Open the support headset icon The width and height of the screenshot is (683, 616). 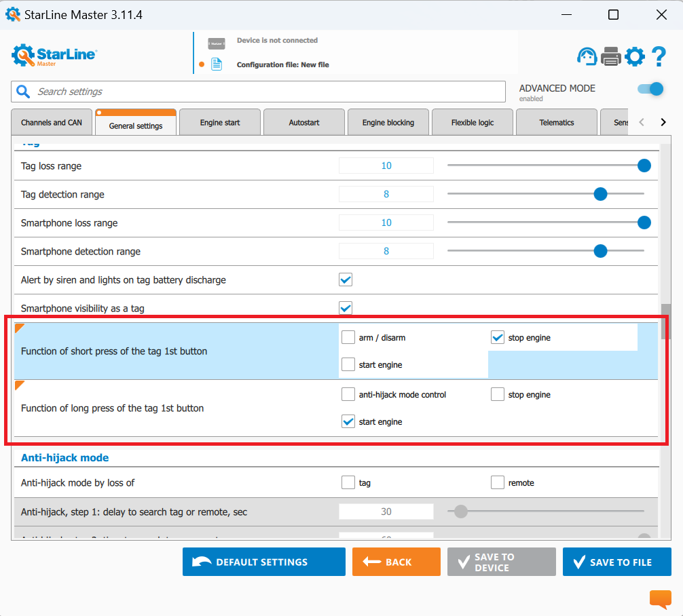587,56
